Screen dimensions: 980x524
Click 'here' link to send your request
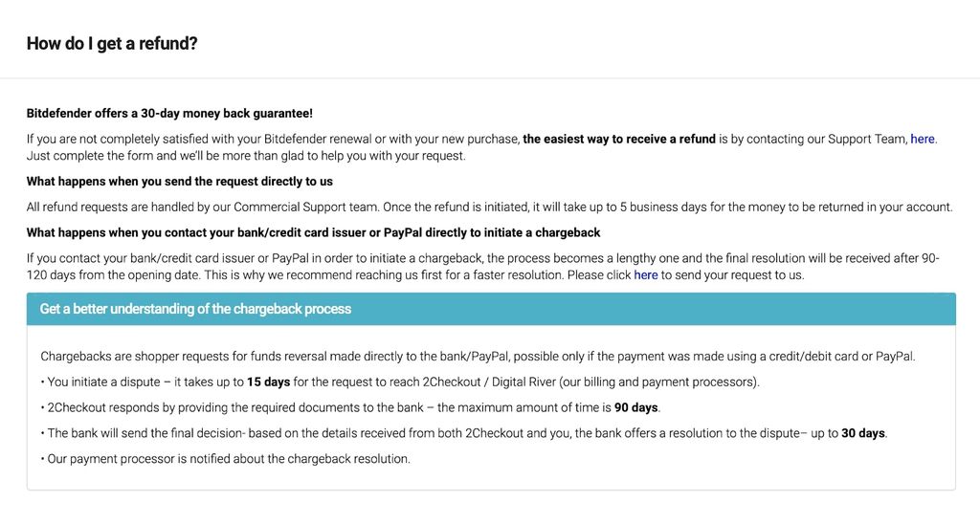coord(645,274)
